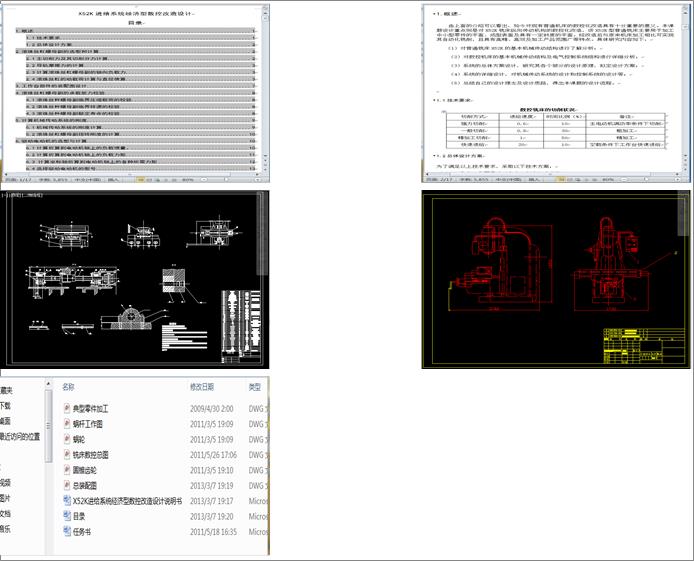Open the 典型零件加工 DWG file icon

pyautogui.click(x=67, y=408)
